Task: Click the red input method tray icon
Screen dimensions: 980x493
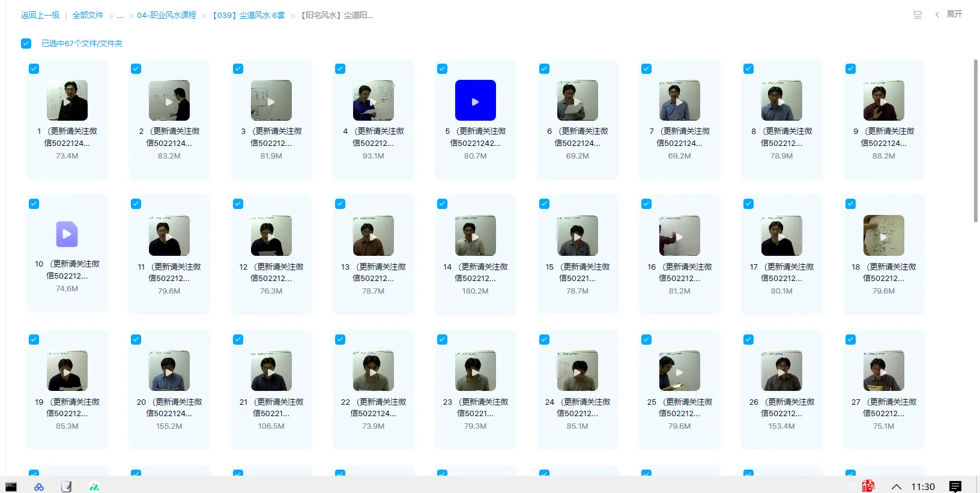Action: [868, 486]
